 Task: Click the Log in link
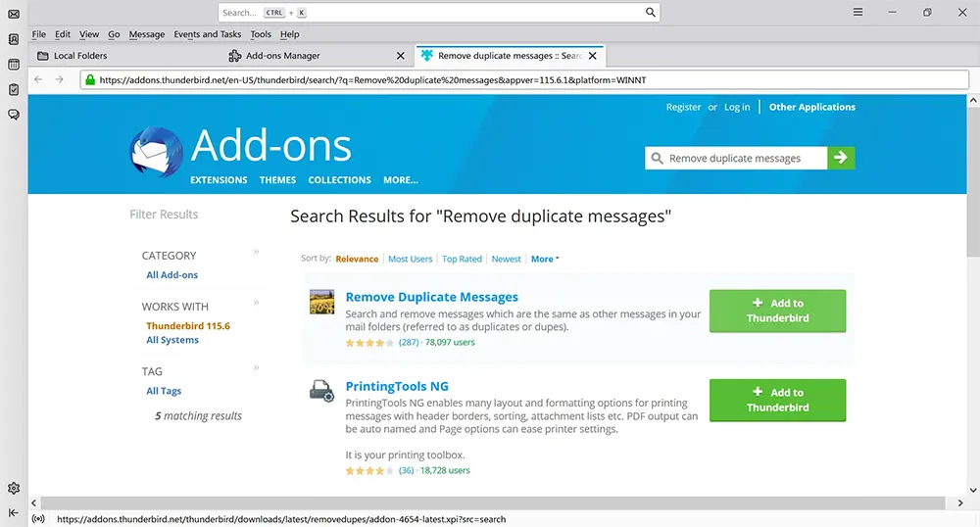737,107
